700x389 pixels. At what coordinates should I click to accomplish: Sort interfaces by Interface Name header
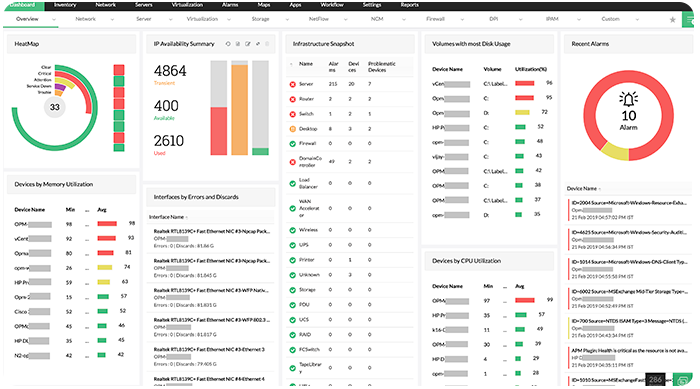166,217
